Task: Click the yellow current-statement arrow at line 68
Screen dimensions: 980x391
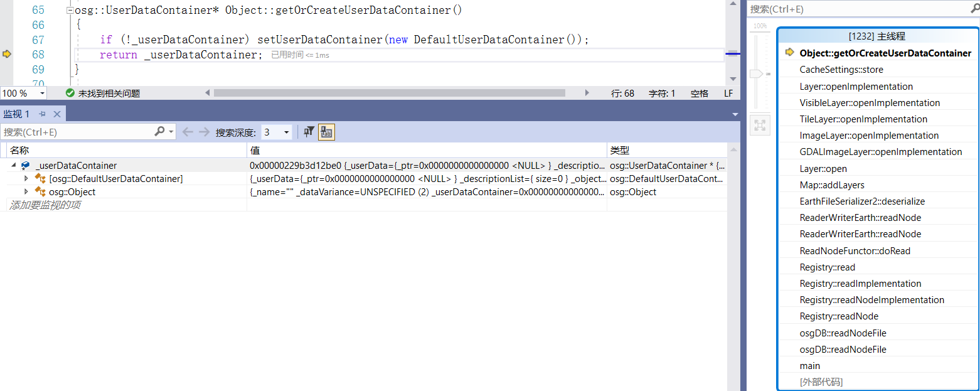Action: click(x=7, y=55)
